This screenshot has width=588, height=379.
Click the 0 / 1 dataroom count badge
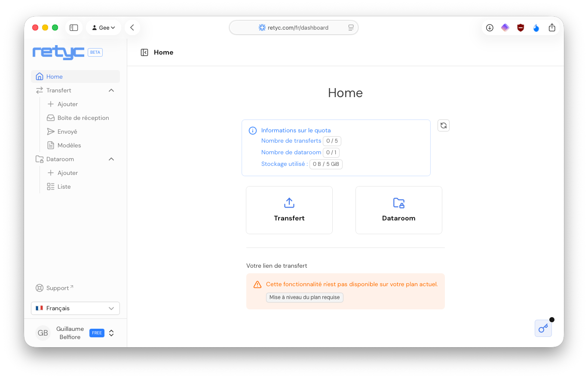tap(332, 153)
